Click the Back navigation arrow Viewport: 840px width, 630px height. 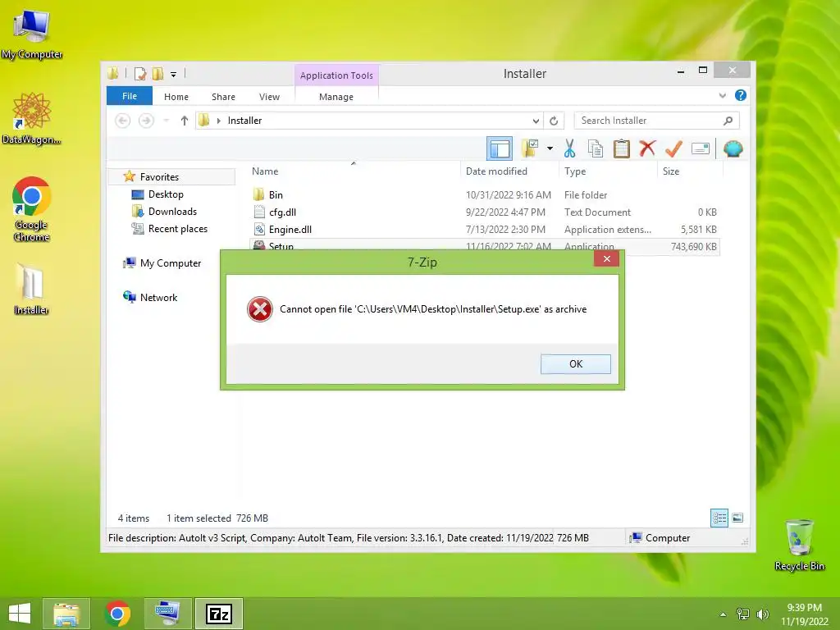pyautogui.click(x=123, y=121)
